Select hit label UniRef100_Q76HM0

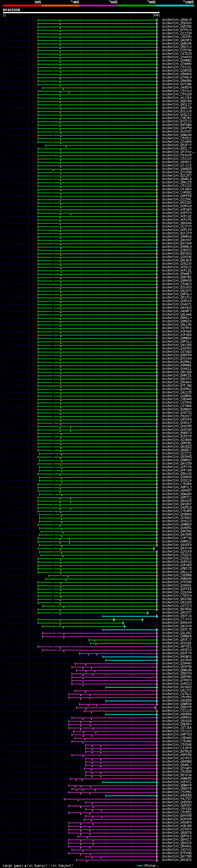pos(177,64)
